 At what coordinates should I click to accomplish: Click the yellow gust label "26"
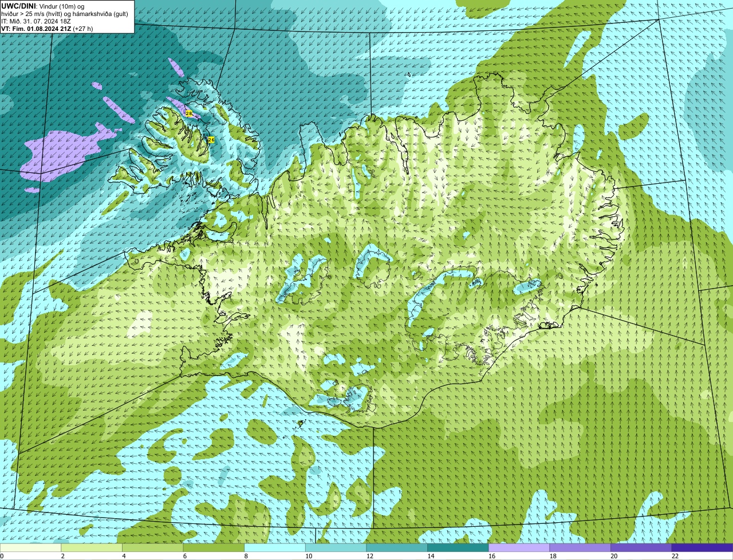[211, 140]
